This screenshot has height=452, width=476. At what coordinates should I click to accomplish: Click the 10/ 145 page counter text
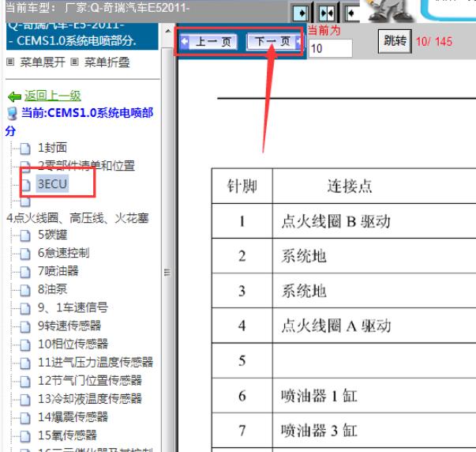tap(434, 41)
